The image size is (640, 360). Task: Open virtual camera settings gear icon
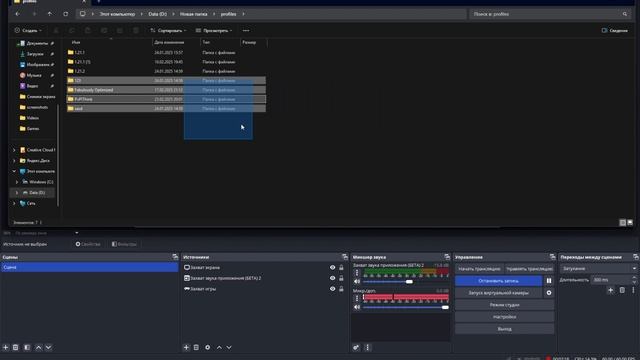549,293
